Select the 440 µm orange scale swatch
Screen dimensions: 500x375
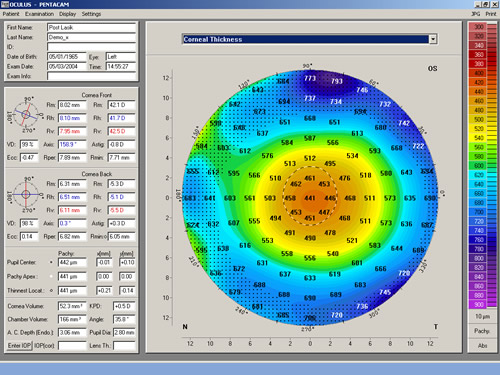click(x=478, y=91)
